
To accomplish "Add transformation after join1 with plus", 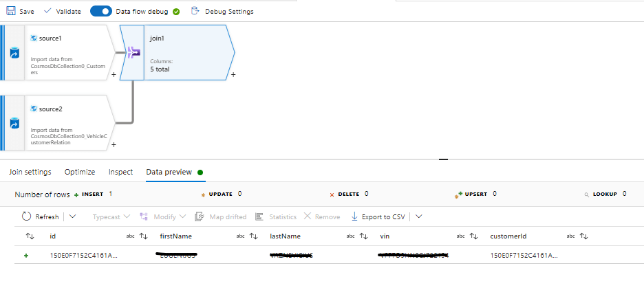I will pos(233,74).
